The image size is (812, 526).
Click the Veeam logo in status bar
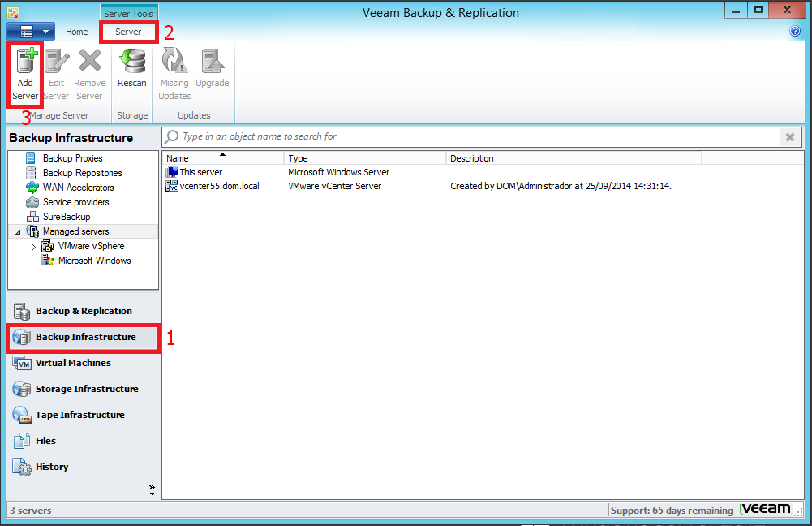766,510
